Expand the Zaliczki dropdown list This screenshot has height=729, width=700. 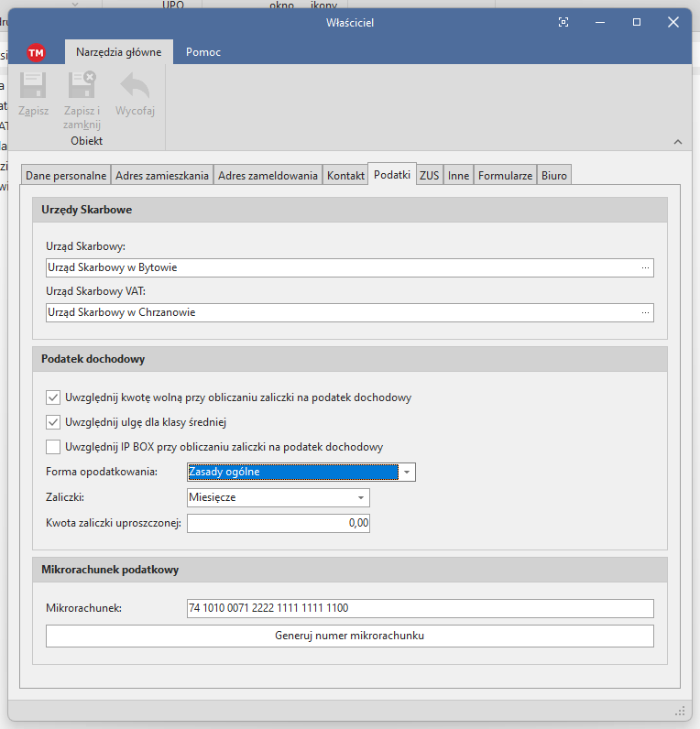[361, 497]
